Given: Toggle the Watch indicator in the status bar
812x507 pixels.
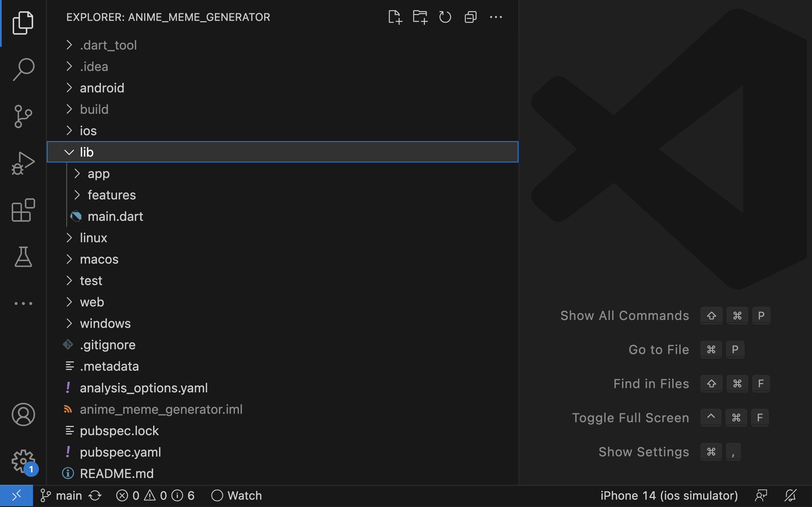Looking at the screenshot, I should pyautogui.click(x=236, y=495).
